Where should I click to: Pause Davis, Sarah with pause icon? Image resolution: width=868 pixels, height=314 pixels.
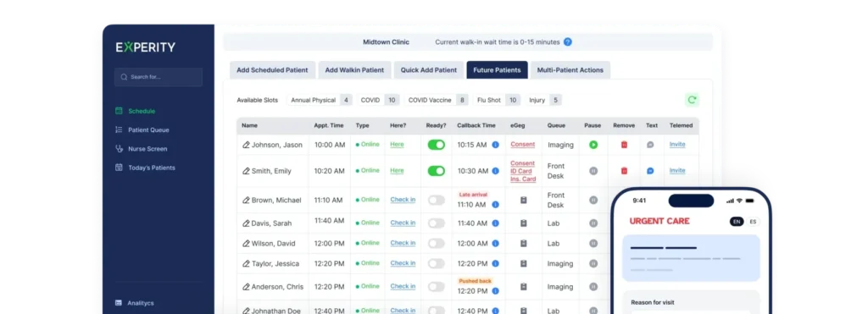(593, 223)
